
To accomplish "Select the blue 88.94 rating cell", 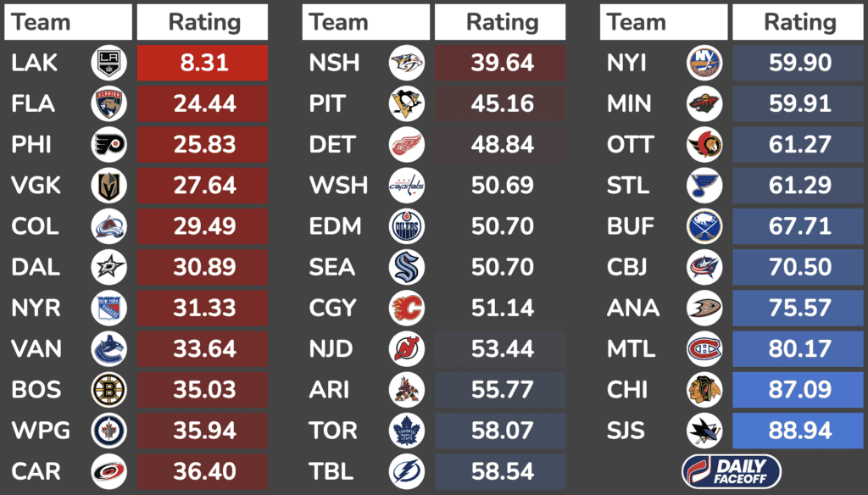I will coord(798,431).
